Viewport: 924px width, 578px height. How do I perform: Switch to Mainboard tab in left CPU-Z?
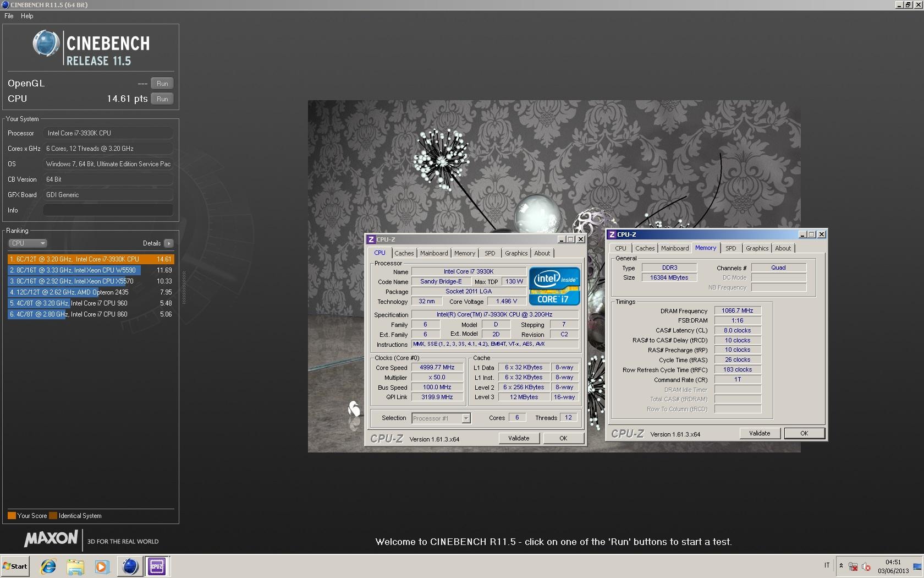click(434, 253)
